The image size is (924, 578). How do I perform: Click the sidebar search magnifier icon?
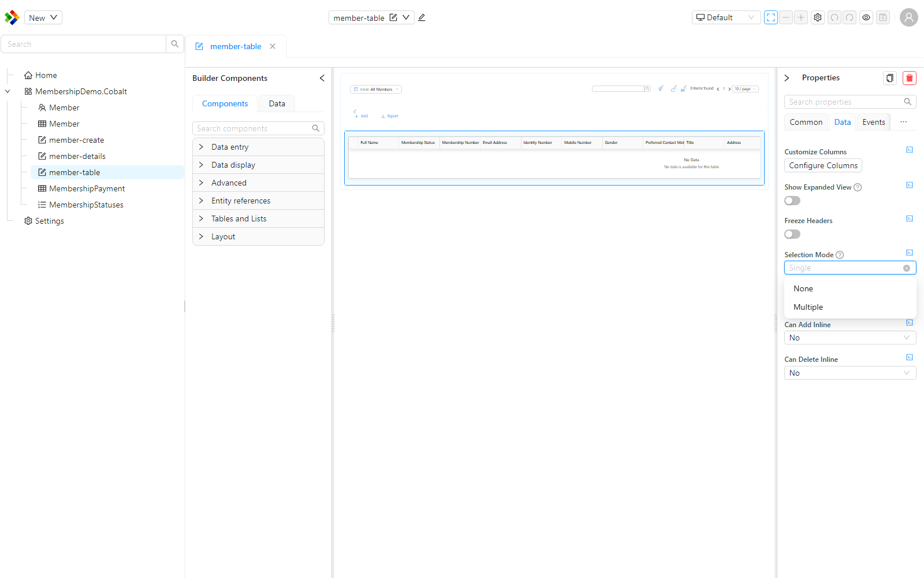point(175,44)
